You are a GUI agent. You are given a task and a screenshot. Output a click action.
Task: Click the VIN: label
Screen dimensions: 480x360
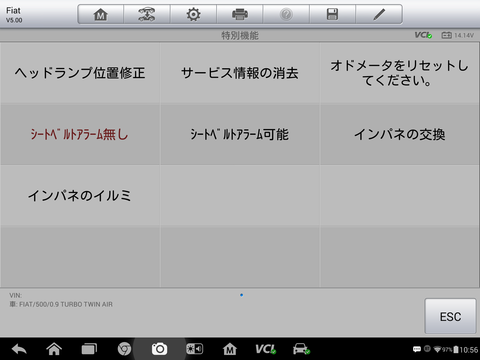coord(16,295)
